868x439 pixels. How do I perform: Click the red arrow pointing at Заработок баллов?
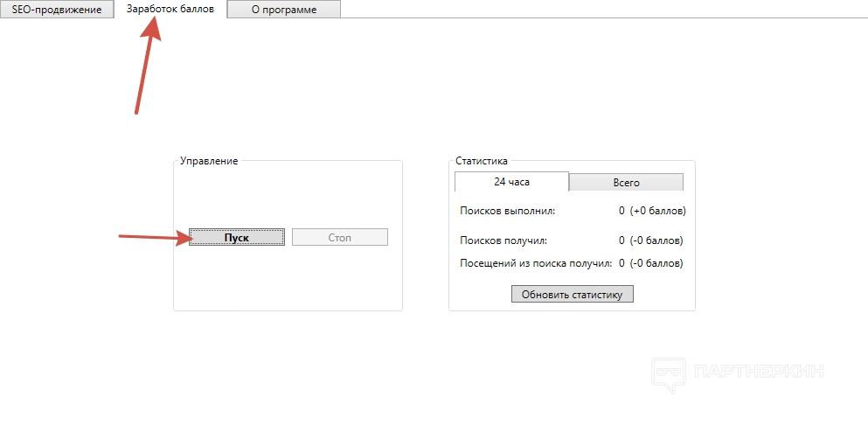click(x=147, y=66)
